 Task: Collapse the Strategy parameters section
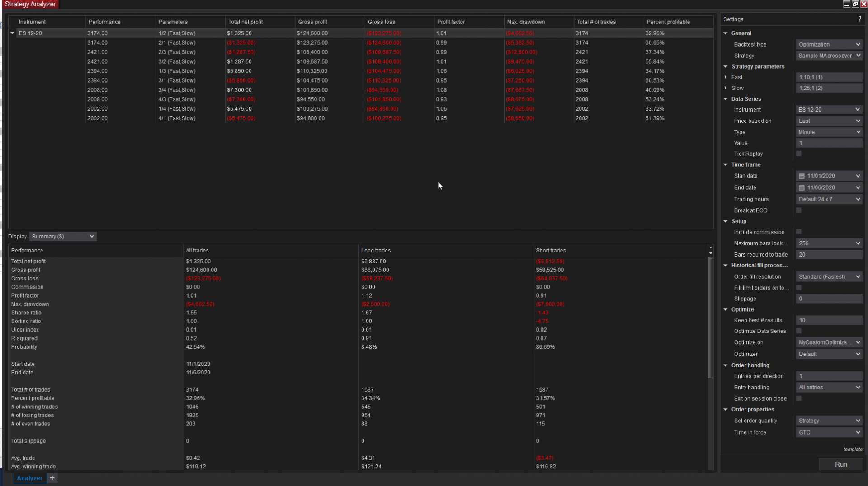[726, 66]
